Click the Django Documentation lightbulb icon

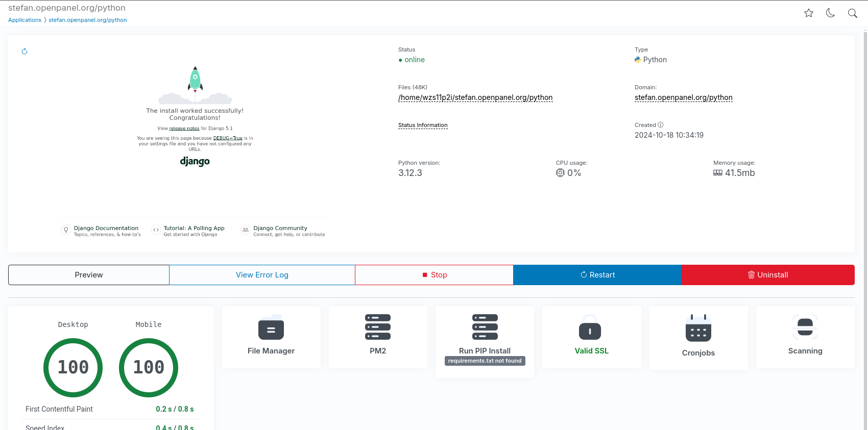tap(66, 230)
